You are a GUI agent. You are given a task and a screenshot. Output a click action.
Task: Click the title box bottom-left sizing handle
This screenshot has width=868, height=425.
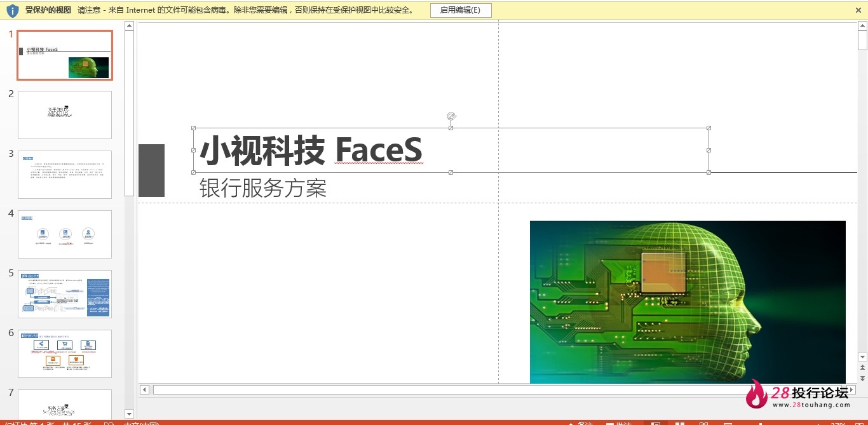pos(193,172)
